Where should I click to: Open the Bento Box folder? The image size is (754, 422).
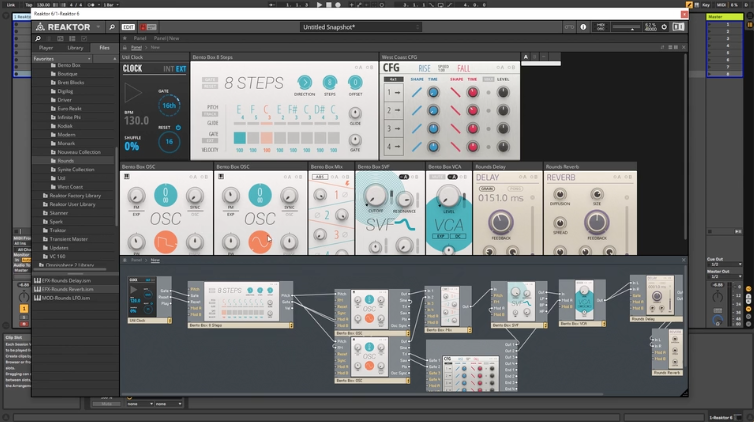click(68, 65)
